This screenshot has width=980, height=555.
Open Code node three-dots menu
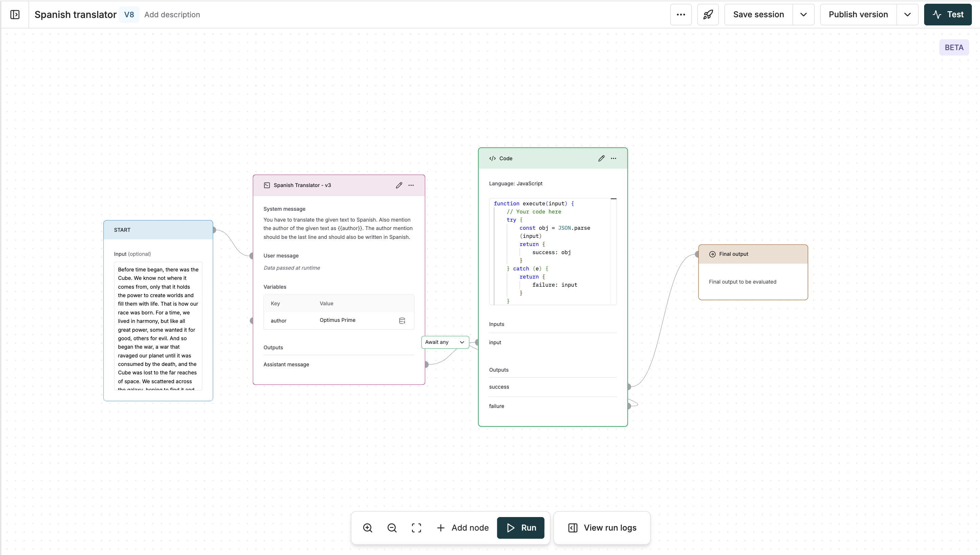click(613, 158)
